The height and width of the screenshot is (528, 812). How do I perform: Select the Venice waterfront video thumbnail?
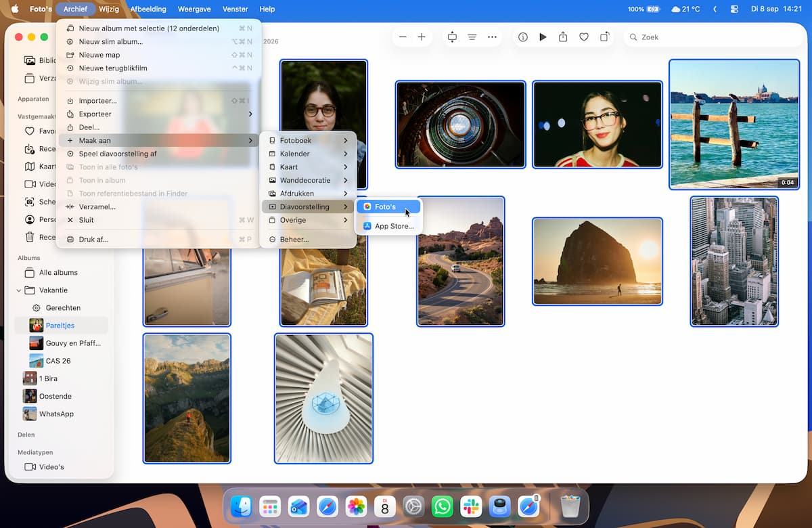[734, 125]
